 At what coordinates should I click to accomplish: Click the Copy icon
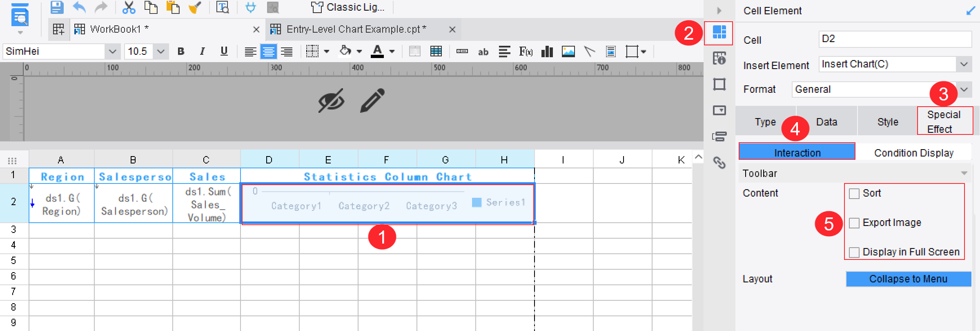[x=151, y=7]
